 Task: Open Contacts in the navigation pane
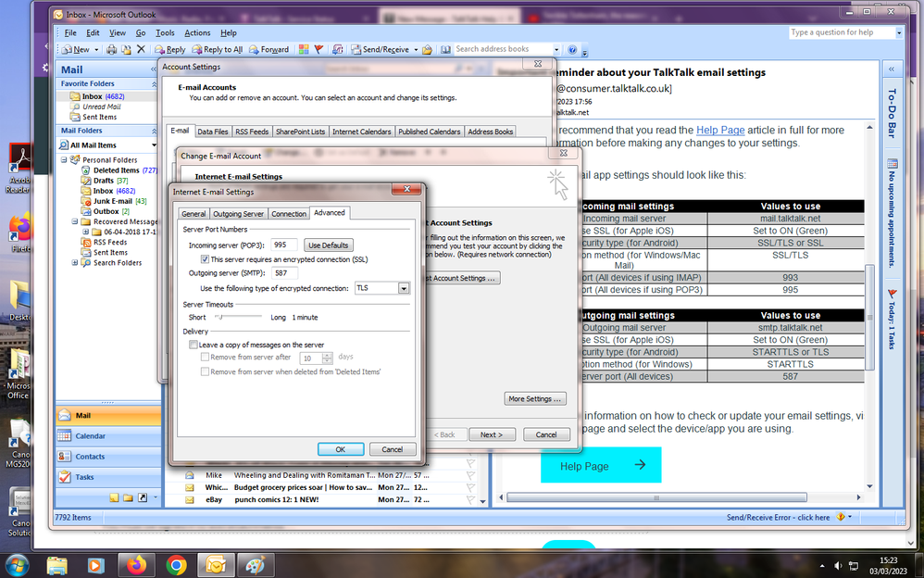108,457
